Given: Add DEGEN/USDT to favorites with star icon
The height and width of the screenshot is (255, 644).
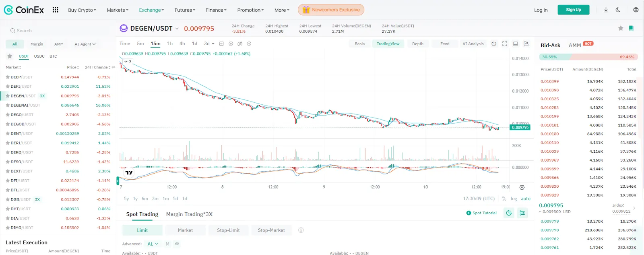Looking at the screenshot, I should click(621, 28).
